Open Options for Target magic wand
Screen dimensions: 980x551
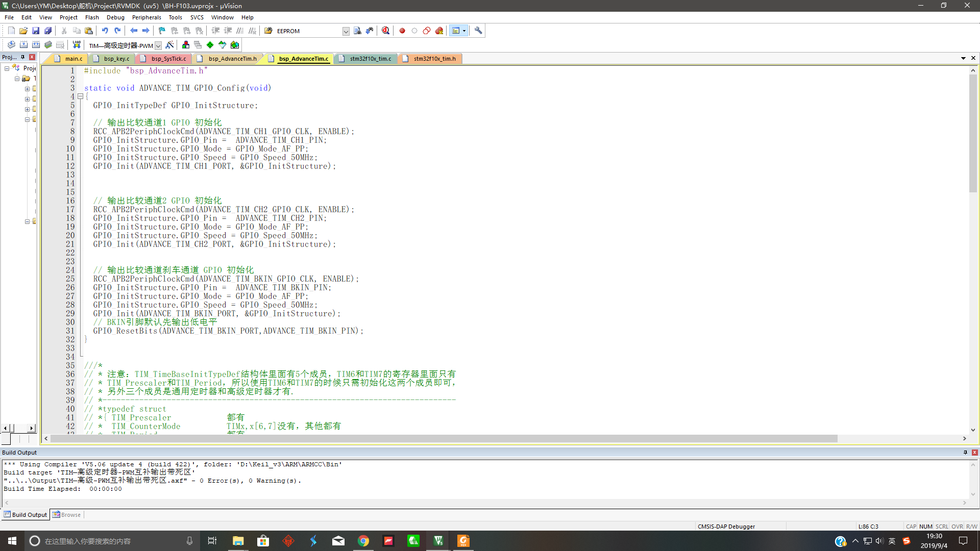click(x=170, y=45)
